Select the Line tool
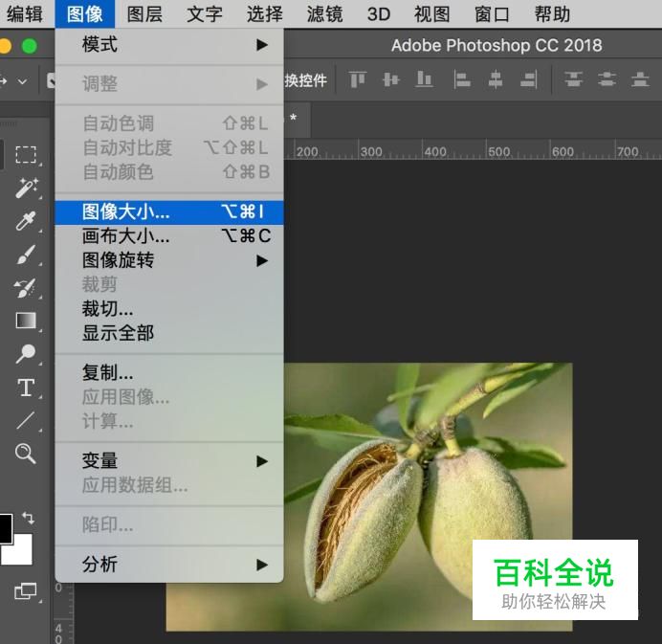 point(25,420)
